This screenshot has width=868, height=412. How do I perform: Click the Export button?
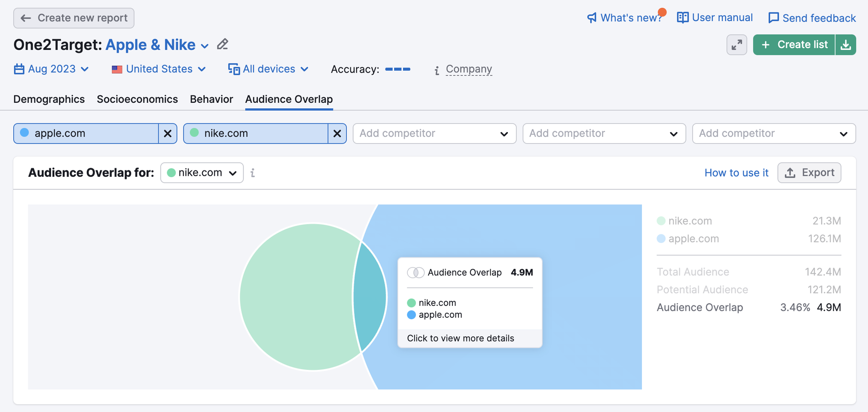coord(809,173)
